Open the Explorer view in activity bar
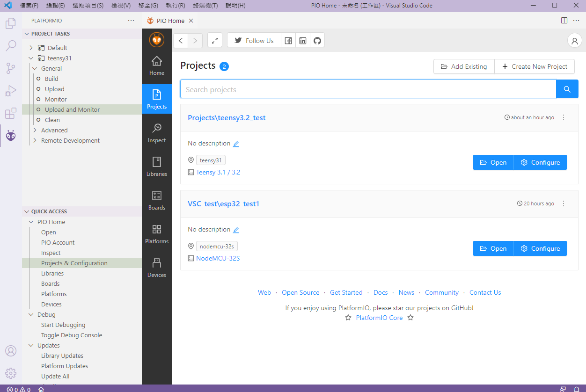This screenshot has height=392, width=586. coord(11,23)
